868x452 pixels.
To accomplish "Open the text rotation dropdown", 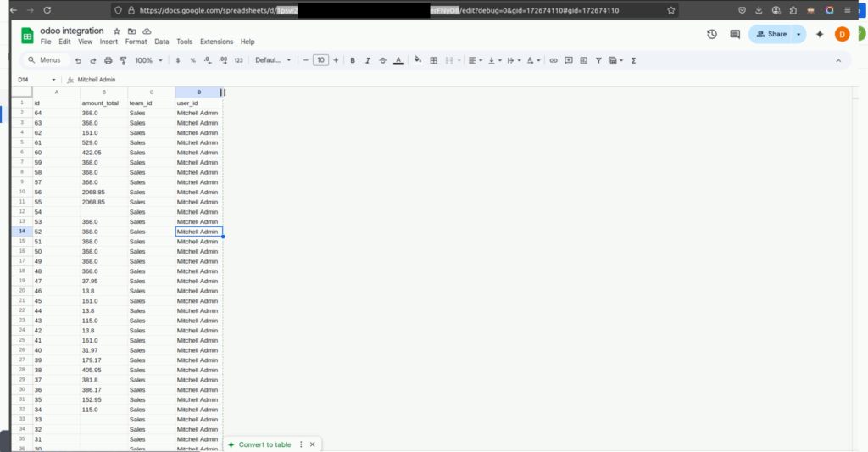I will click(533, 60).
